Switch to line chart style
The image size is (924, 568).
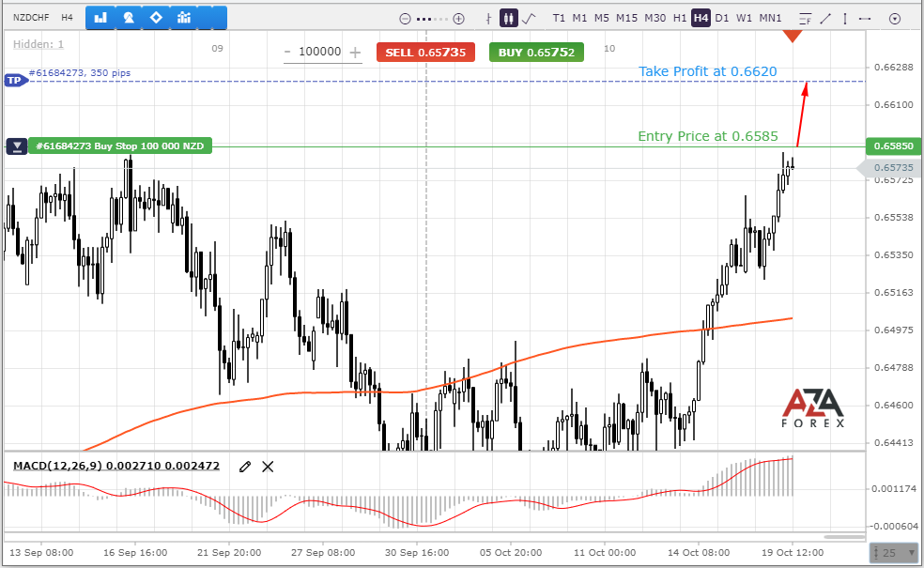pyautogui.click(x=530, y=18)
